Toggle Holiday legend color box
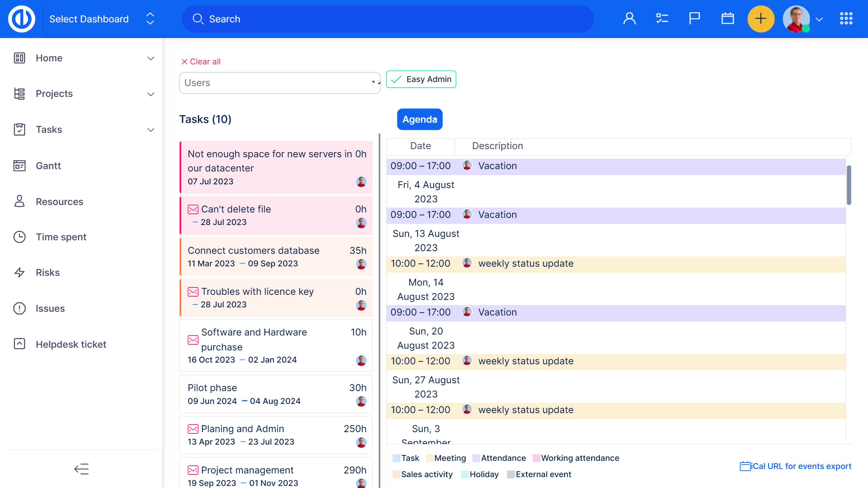The width and height of the screenshot is (868, 488). (x=465, y=474)
